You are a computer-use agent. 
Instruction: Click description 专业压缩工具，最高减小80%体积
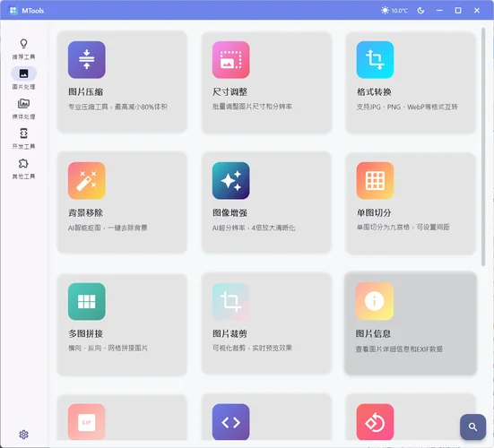[117, 107]
